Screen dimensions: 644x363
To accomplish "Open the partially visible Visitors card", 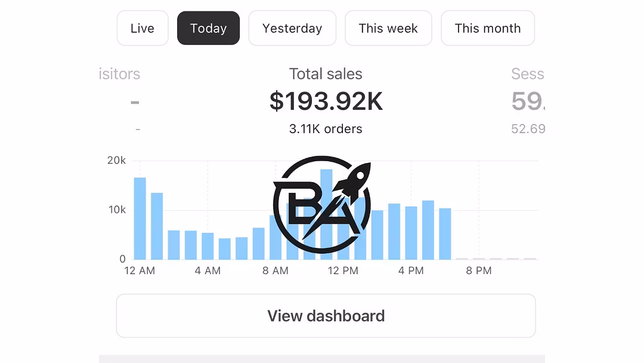I will click(x=122, y=100).
